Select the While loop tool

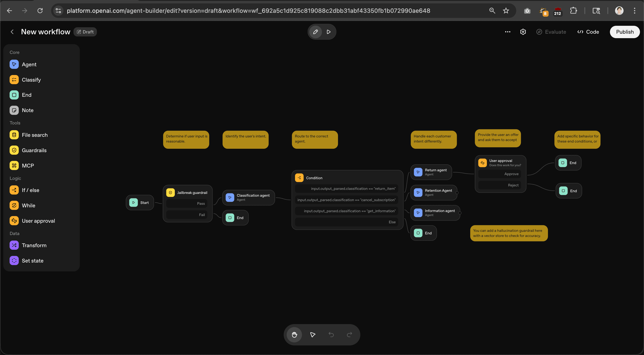[29, 205]
